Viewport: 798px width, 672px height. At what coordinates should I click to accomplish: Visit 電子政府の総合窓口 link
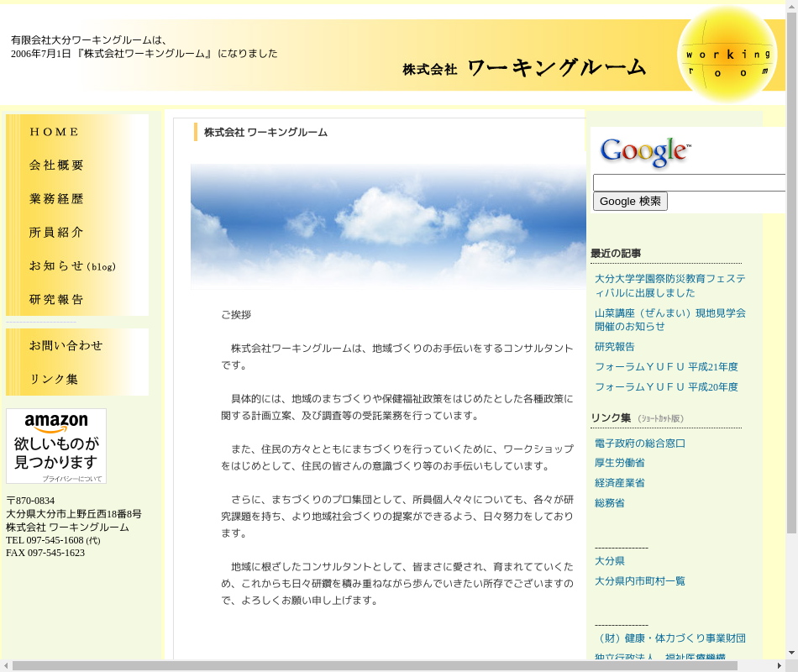640,444
